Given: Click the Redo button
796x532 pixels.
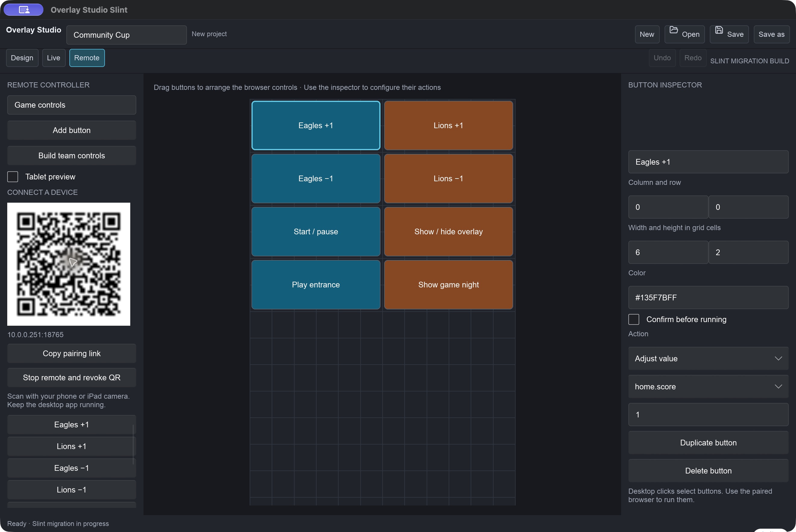Looking at the screenshot, I should click(693, 58).
